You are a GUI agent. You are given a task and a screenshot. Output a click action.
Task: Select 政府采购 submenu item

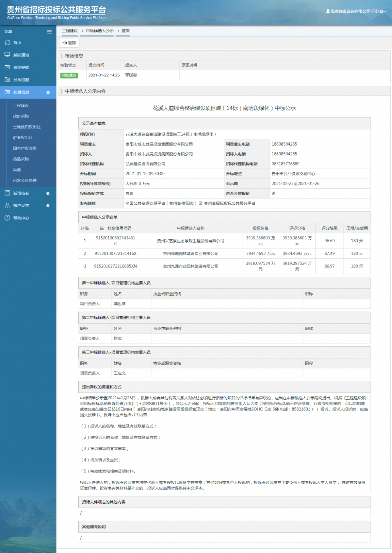pyautogui.click(x=21, y=116)
